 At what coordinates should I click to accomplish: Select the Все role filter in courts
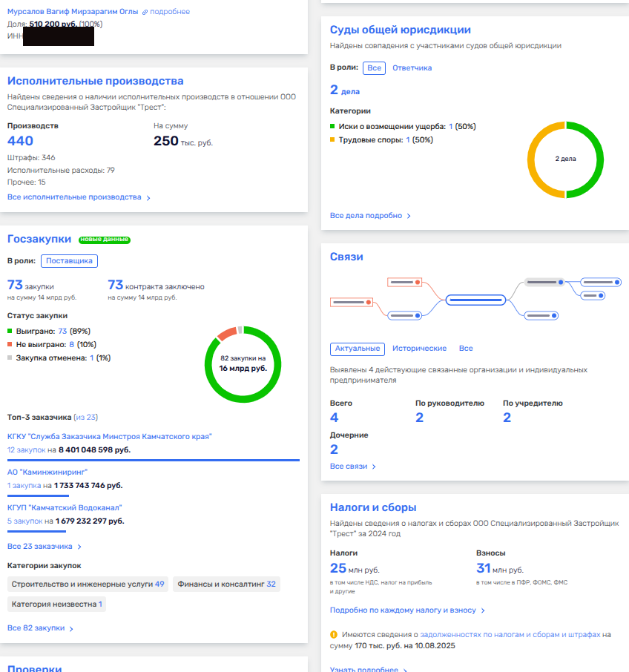click(x=374, y=68)
